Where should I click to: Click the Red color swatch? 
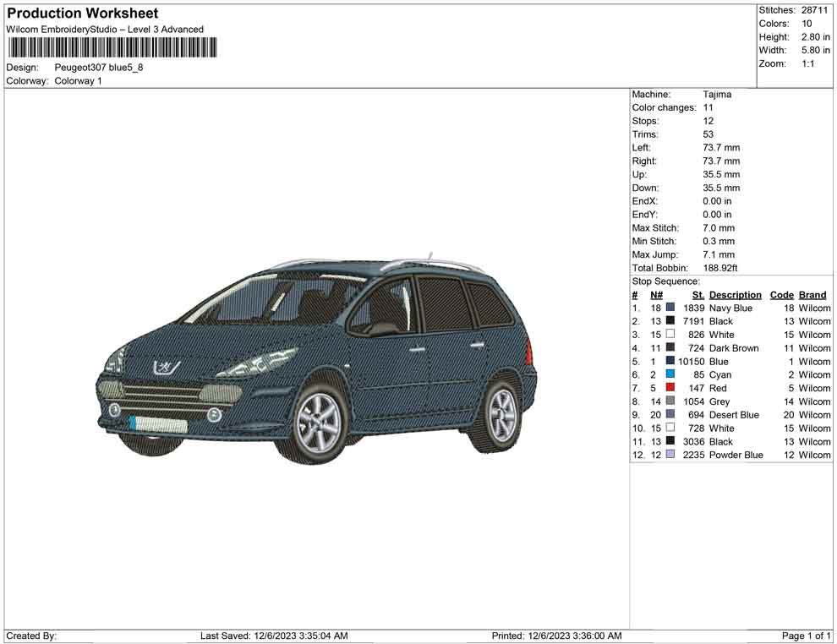point(670,387)
